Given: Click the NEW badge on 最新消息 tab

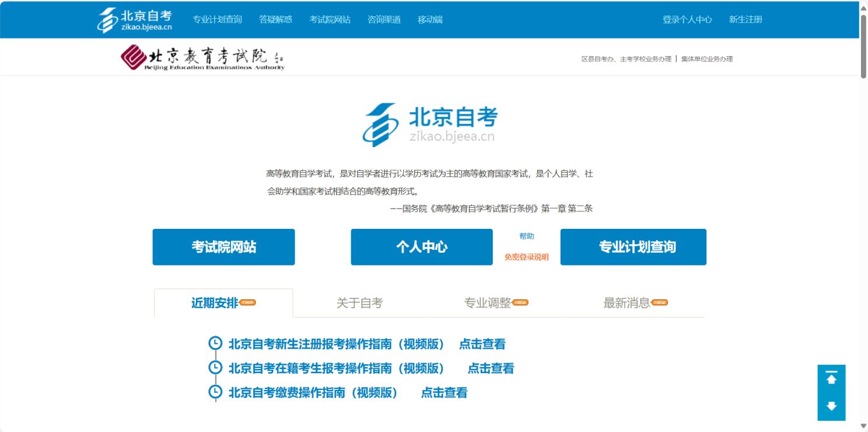Looking at the screenshot, I should 659,302.
